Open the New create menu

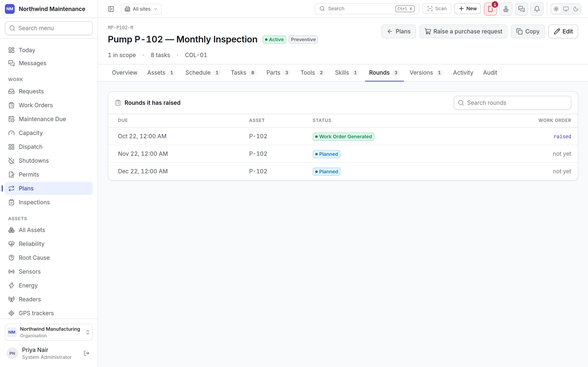[x=468, y=9]
